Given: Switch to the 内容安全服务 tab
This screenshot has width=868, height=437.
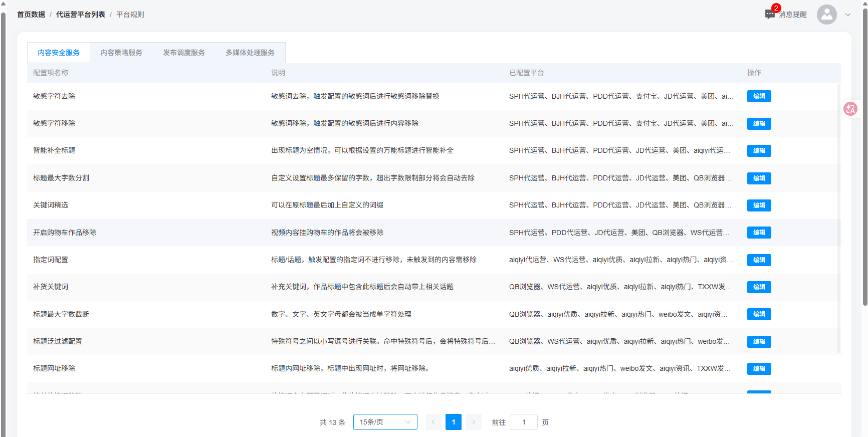Looking at the screenshot, I should pos(59,53).
